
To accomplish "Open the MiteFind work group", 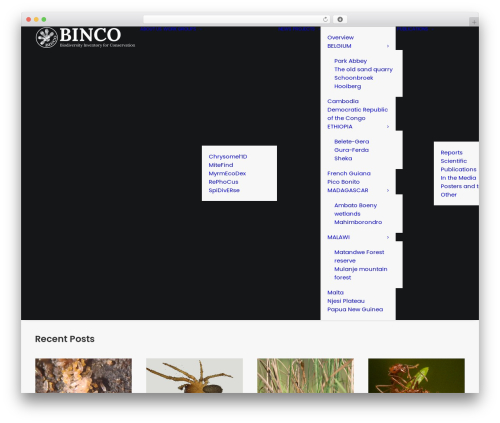I will [221, 165].
